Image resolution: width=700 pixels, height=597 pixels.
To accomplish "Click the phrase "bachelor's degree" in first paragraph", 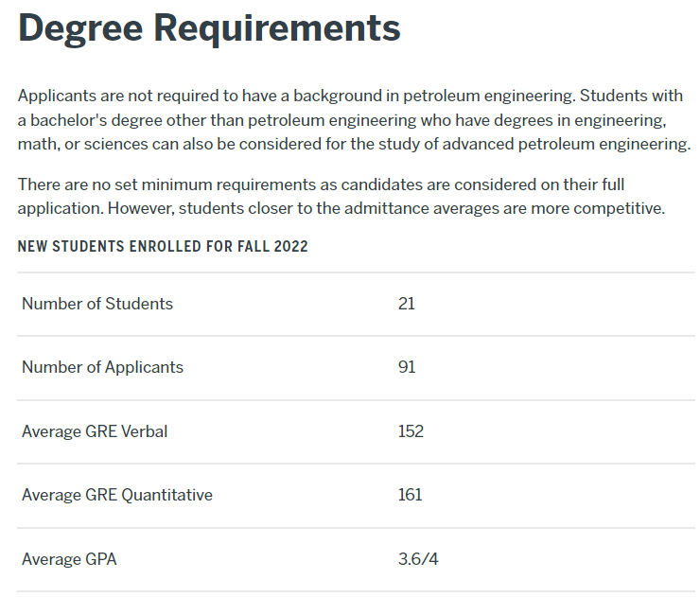I will pos(94,120).
